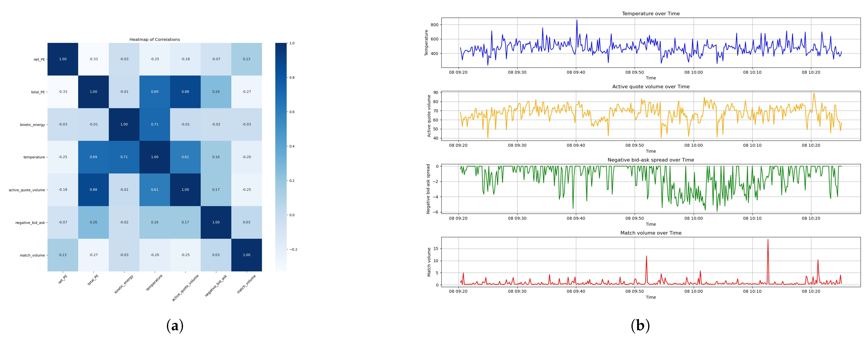
Task: Click 'Match volume over Time' title
Action: pos(651,233)
